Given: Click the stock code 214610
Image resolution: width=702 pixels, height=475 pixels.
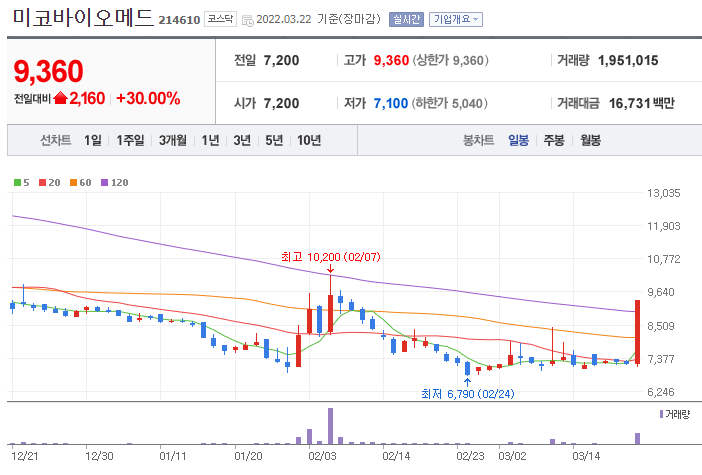Looking at the screenshot, I should [179, 20].
